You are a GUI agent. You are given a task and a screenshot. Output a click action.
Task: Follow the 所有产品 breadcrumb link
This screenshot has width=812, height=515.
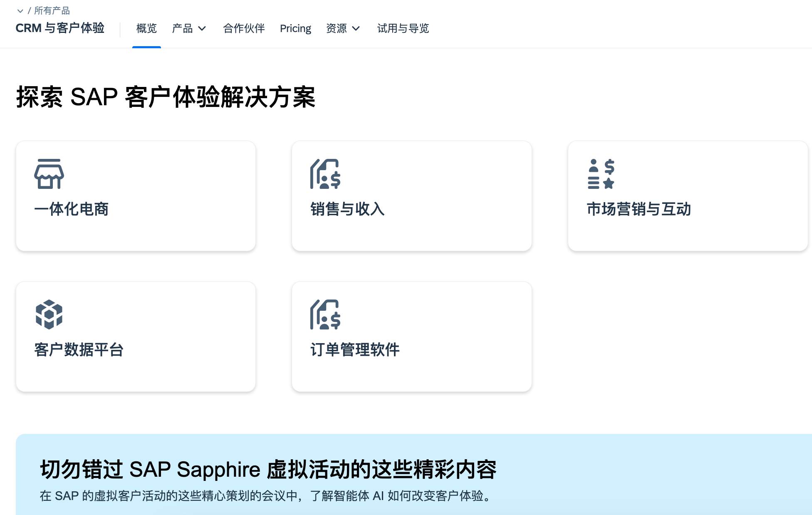52,11
